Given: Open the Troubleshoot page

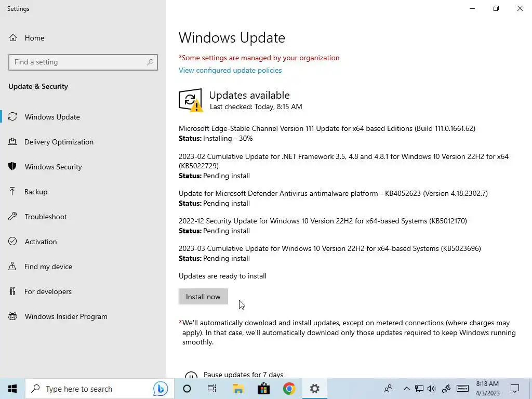Looking at the screenshot, I should [x=83, y=217].
